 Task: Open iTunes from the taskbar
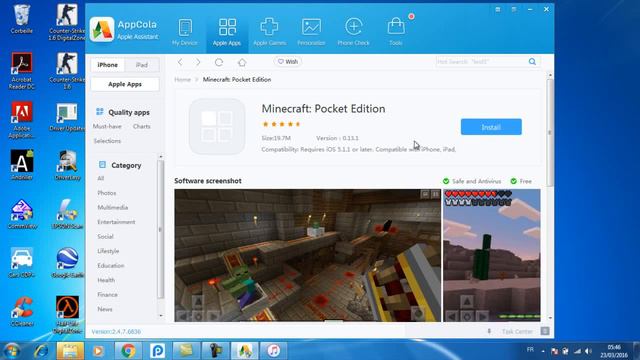pyautogui.click(x=273, y=351)
